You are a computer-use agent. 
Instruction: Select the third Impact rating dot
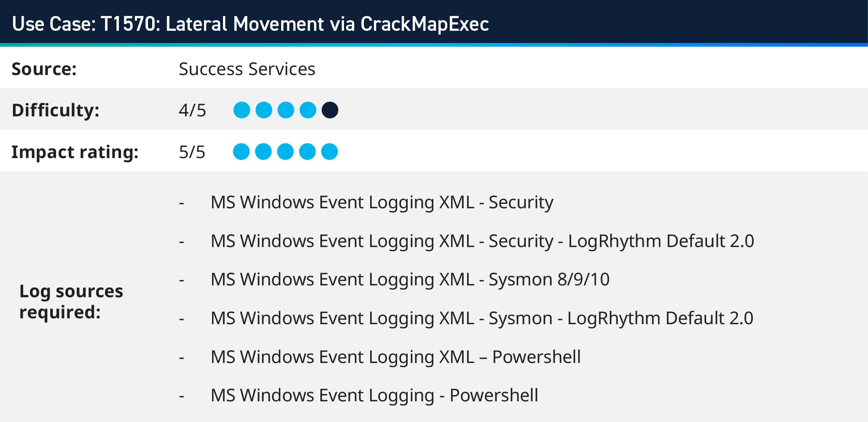point(285,152)
